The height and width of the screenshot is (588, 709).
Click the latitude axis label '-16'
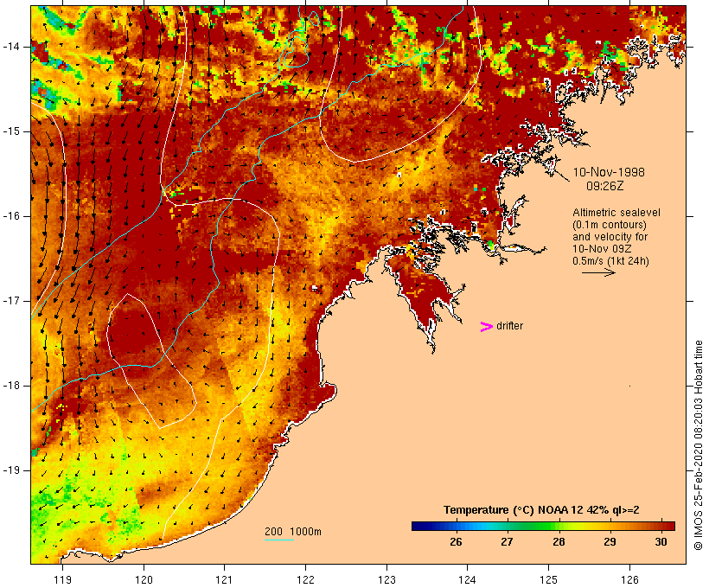pos(10,216)
